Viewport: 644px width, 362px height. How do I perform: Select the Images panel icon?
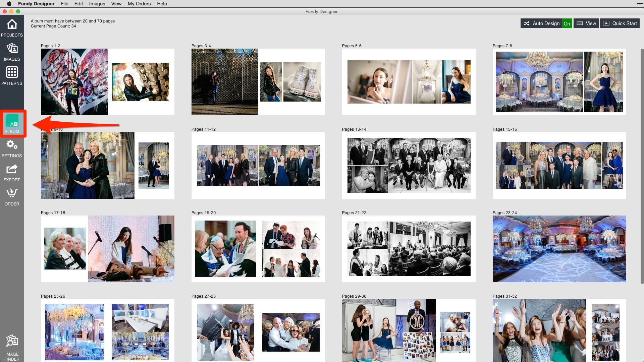click(x=12, y=52)
